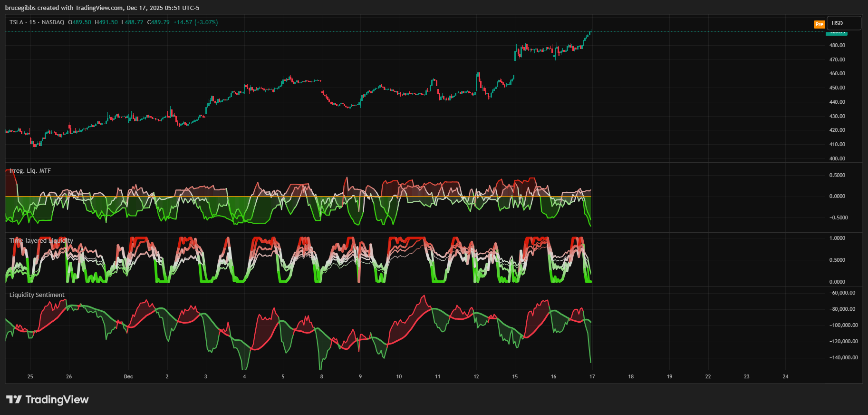Screen dimensions: 868x415
Task: Click the 400.00 price axis label
Action: tap(837, 158)
